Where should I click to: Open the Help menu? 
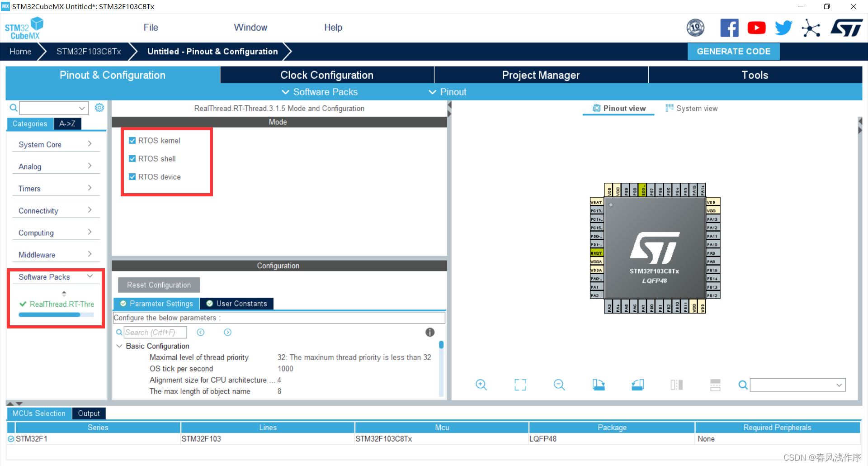333,28
